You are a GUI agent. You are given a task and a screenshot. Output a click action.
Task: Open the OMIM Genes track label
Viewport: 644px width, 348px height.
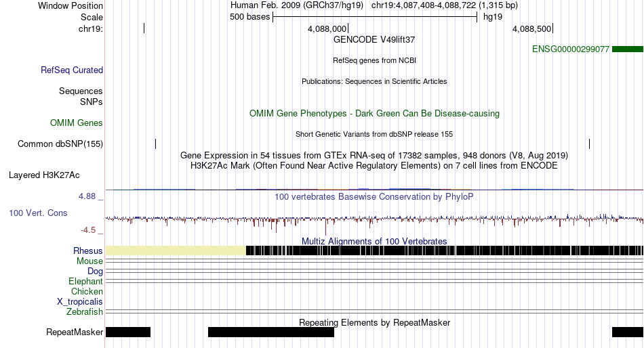[77, 123]
